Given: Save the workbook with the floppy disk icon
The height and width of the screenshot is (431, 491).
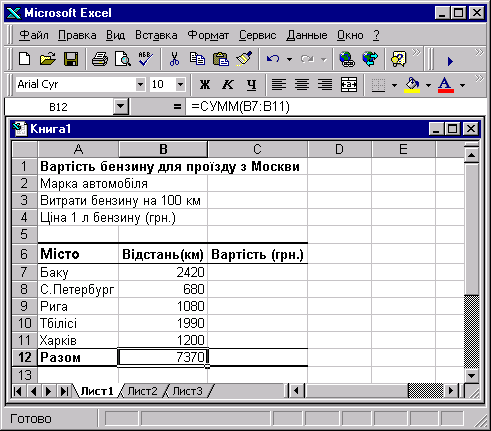Looking at the screenshot, I should [71, 59].
